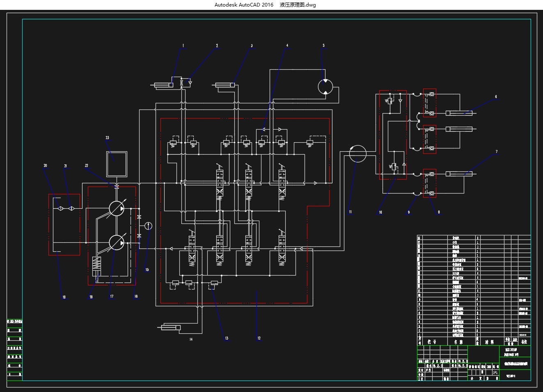The image size is (543, 392).
Task: Click the 代号 header in the parts list
Action: (x=432, y=342)
